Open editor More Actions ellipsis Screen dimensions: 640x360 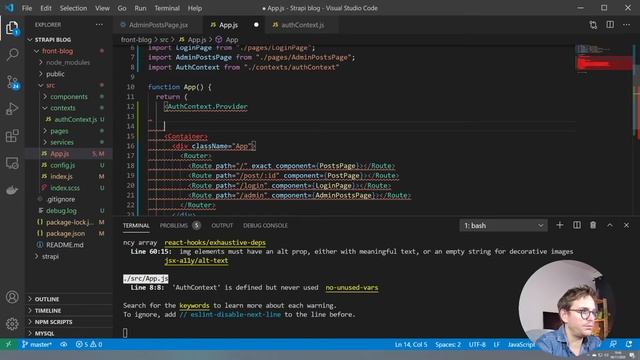click(x=627, y=25)
